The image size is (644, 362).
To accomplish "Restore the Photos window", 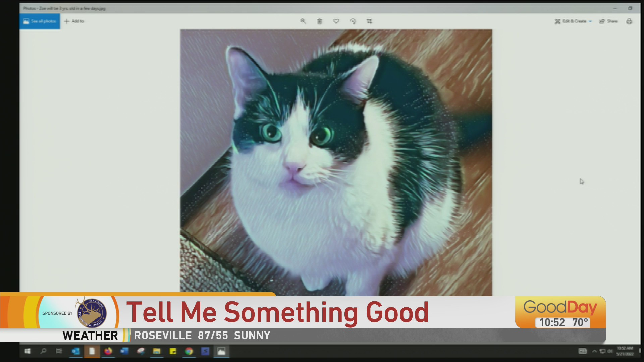I will [630, 8].
